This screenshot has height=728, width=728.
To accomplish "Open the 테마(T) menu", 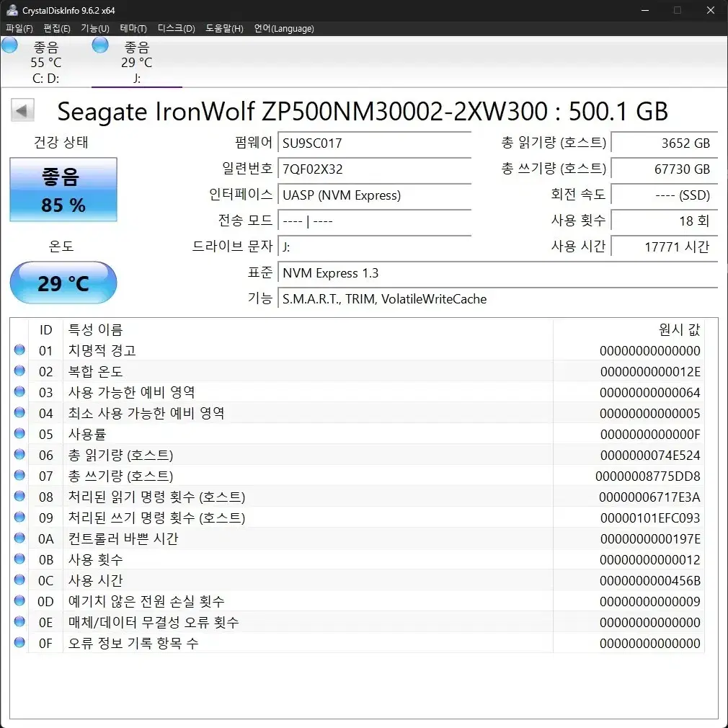I will click(x=134, y=29).
